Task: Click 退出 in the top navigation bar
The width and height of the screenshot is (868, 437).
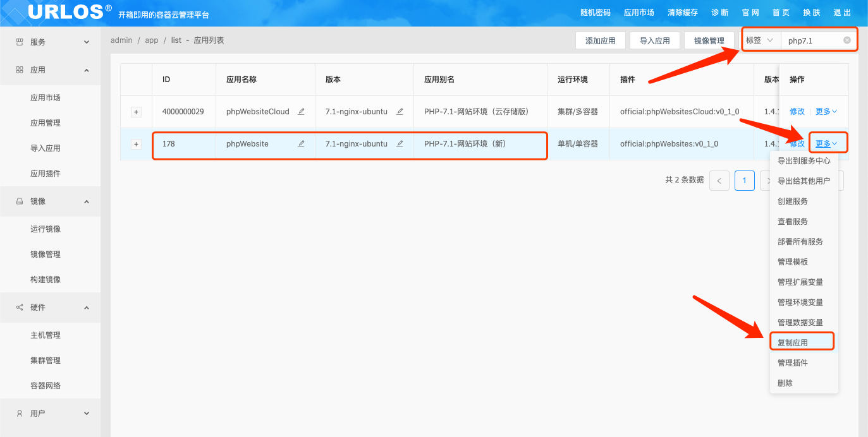Action: [842, 11]
